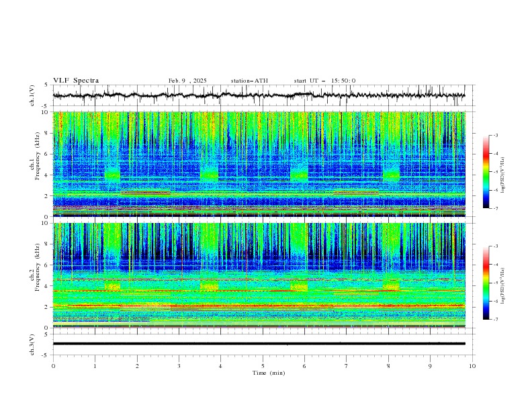This screenshot has width=532, height=411.
Task: Click the ch.2 'Frequency (kHz)' axis label
Action: click(x=38, y=267)
